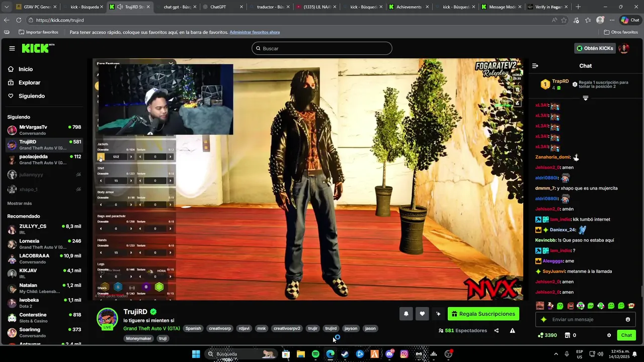The image size is (644, 362).
Task: Click the creativosrp tag
Action: point(220,328)
